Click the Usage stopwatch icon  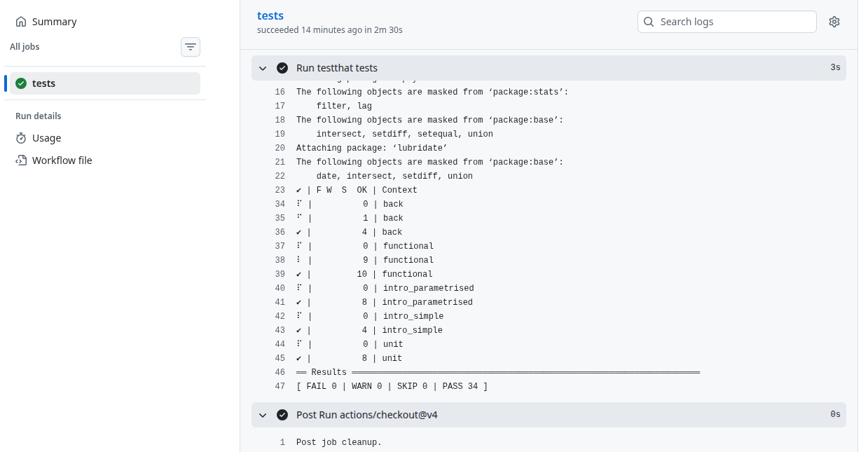[x=21, y=138]
